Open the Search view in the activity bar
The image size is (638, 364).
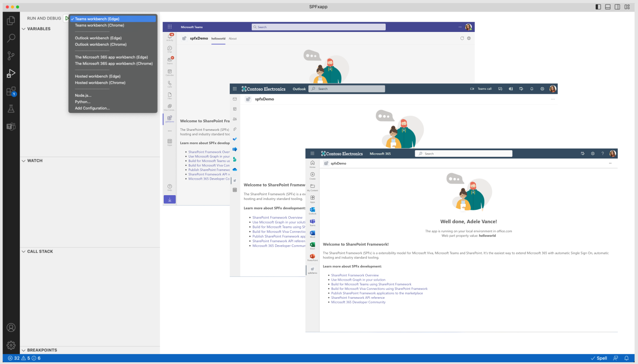[x=11, y=38]
